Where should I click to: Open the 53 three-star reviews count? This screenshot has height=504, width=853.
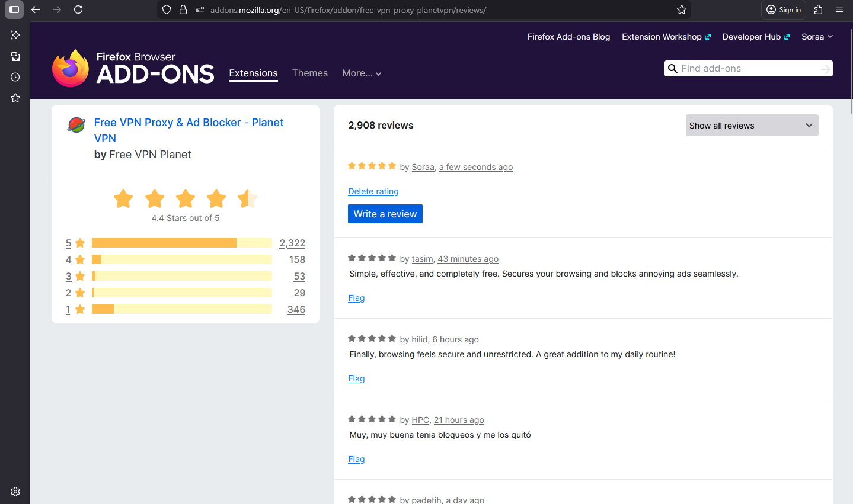click(x=299, y=276)
